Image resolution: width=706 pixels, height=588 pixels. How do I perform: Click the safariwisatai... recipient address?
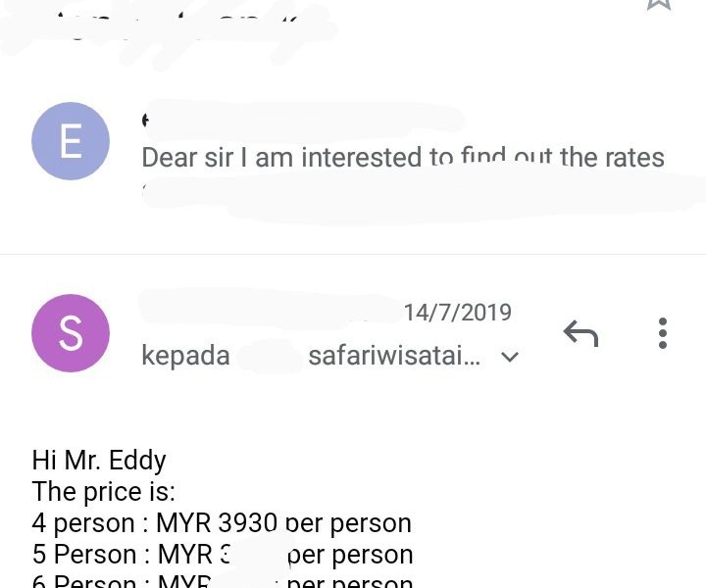(x=394, y=356)
